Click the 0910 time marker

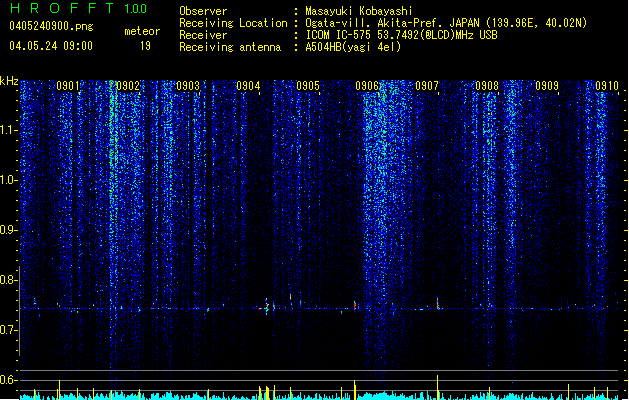(607, 86)
